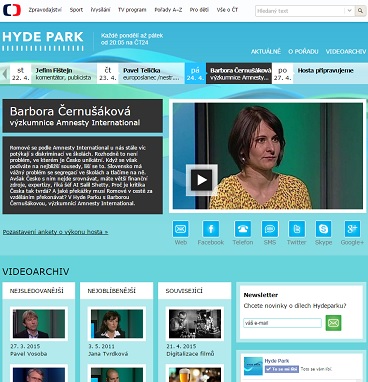The width and height of the screenshot is (368, 382).
Task: Click the Jana Tvrdková title link
Action: click(x=108, y=354)
